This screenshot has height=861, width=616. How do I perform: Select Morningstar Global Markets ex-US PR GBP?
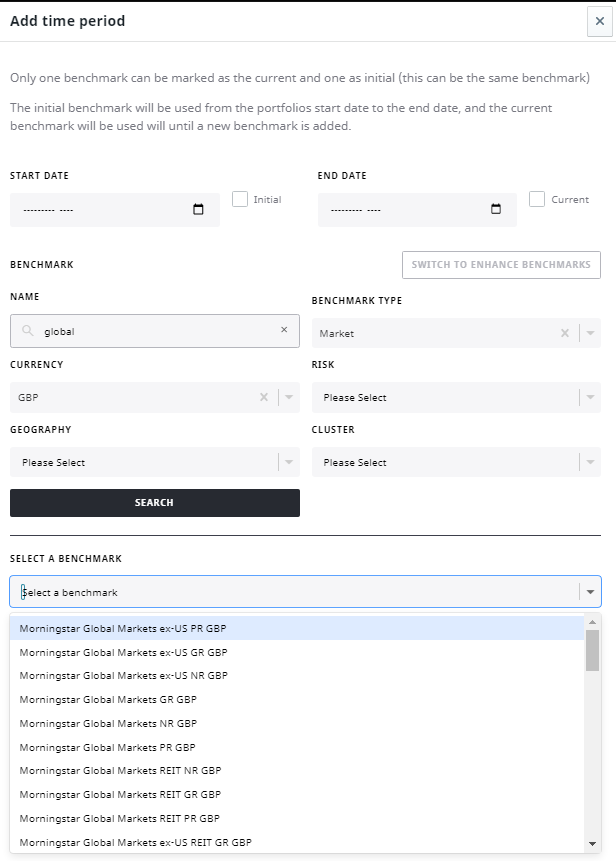coord(296,628)
